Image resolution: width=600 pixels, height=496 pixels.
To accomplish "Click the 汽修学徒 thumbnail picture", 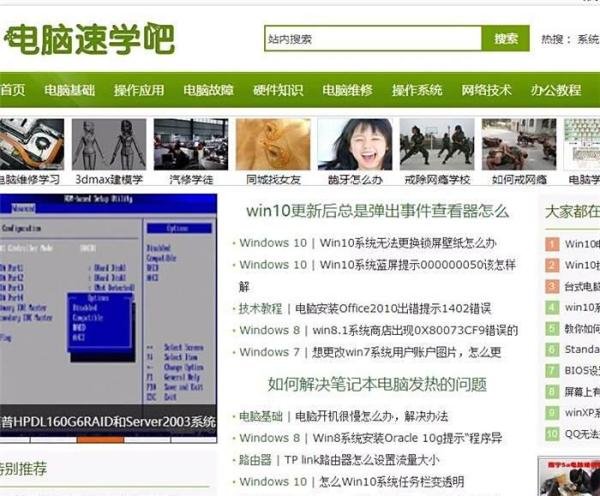I will pyautogui.click(x=191, y=144).
